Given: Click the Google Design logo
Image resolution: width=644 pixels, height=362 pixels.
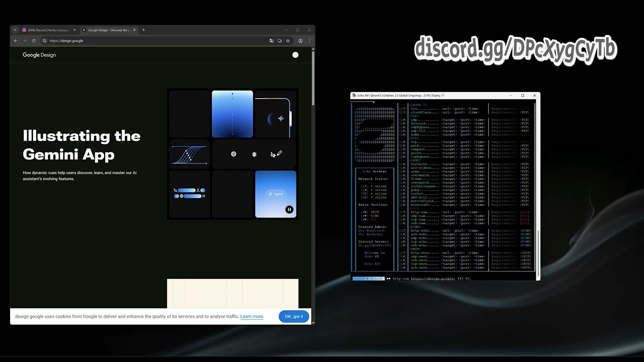Looking at the screenshot, I should coord(39,55).
